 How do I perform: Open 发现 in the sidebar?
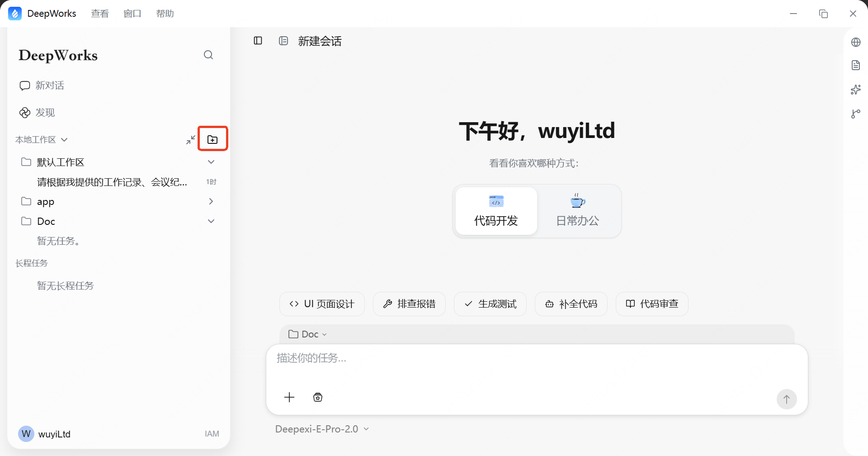(x=45, y=113)
